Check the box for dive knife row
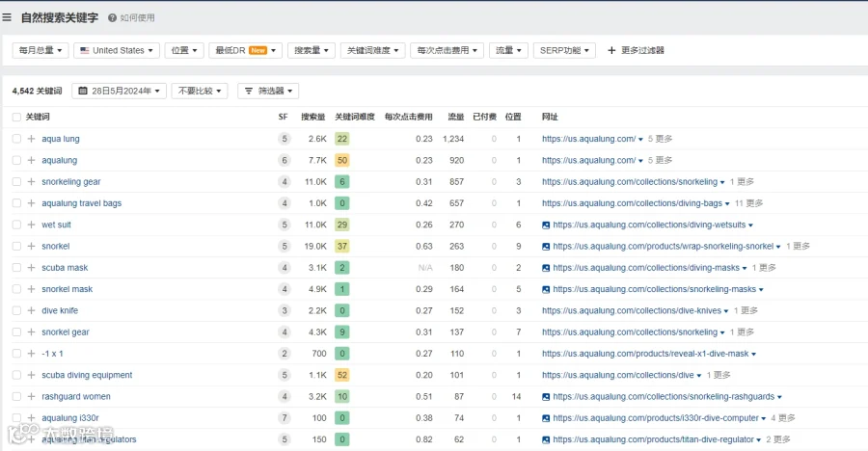 coord(16,310)
